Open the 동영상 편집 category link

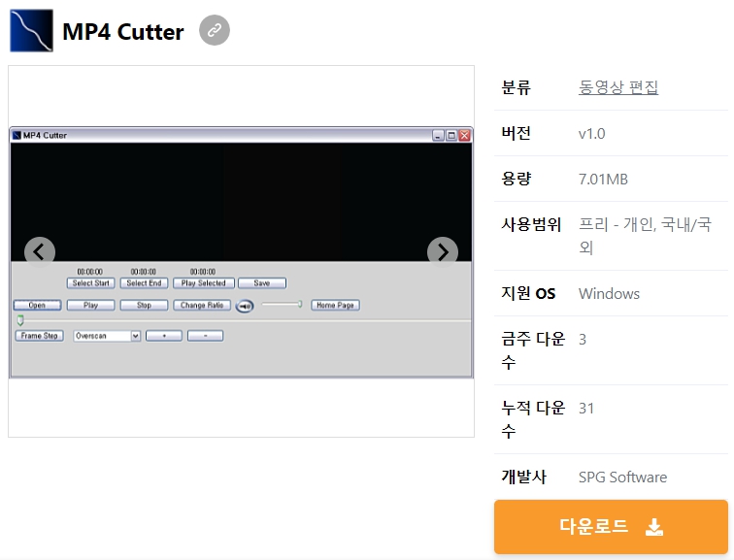(618, 87)
